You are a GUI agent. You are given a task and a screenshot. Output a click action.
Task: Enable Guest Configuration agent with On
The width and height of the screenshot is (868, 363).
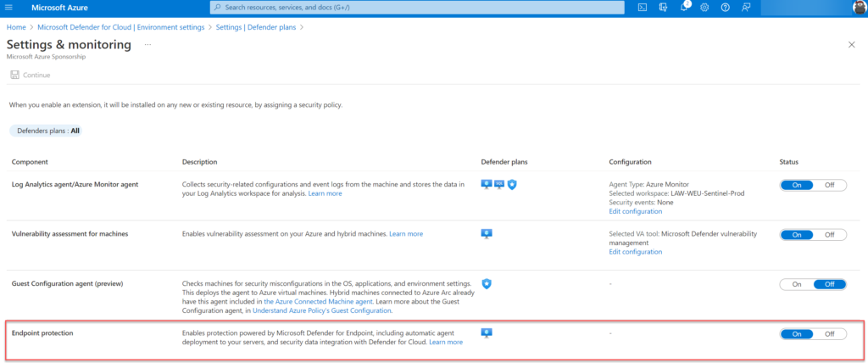coord(797,284)
